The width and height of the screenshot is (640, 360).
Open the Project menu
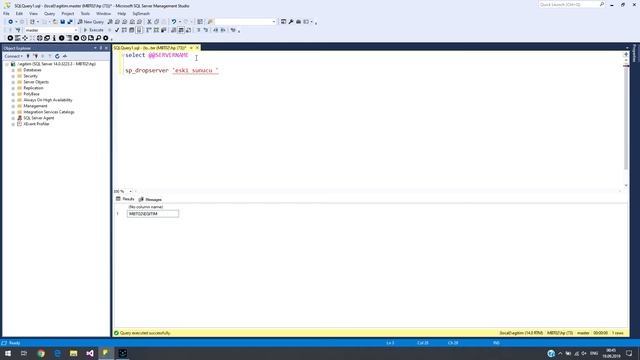pos(68,13)
